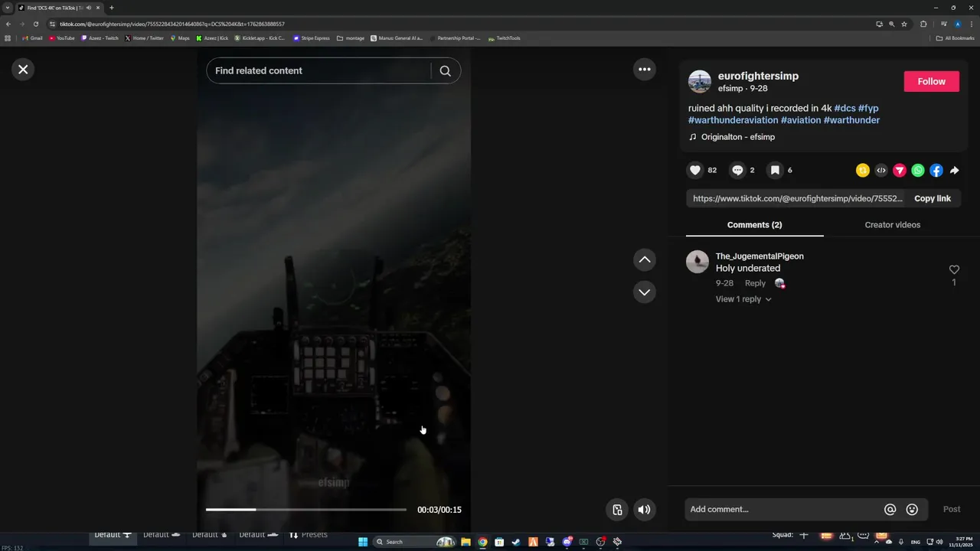Screen dimensions: 980x551
Task: Expand 'View 1 reply' under comment
Action: click(743, 299)
